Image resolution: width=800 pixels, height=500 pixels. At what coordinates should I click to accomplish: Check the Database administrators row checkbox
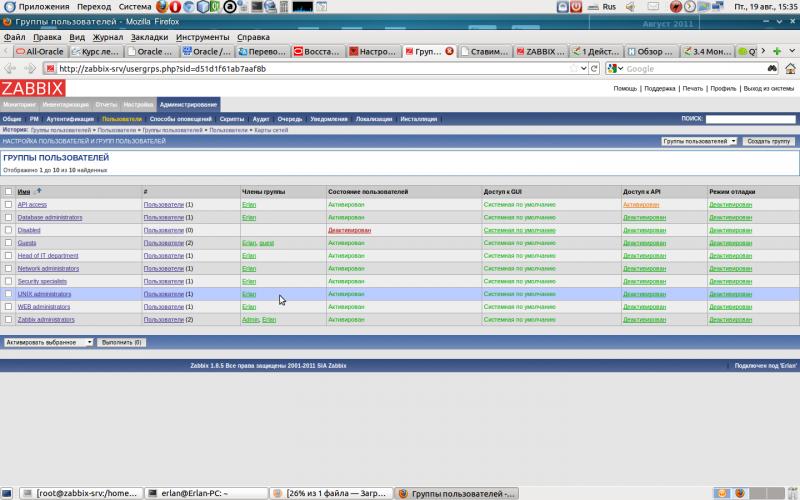click(8, 217)
